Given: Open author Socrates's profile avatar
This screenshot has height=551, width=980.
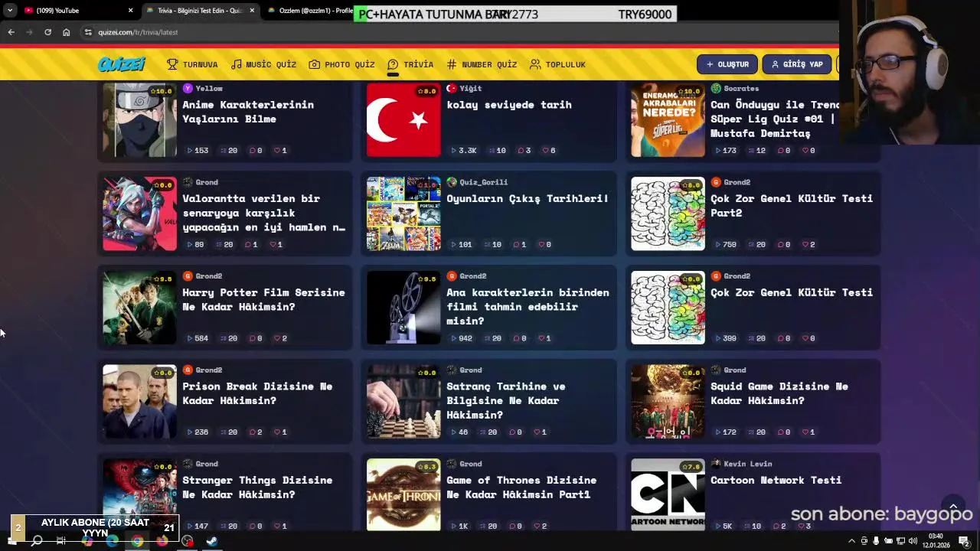Looking at the screenshot, I should [716, 89].
